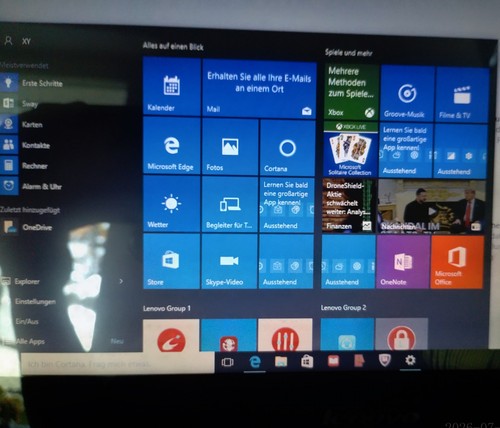The image size is (500, 428).
Task: Open File Explorer from the taskbar
Action: pyautogui.click(x=281, y=361)
